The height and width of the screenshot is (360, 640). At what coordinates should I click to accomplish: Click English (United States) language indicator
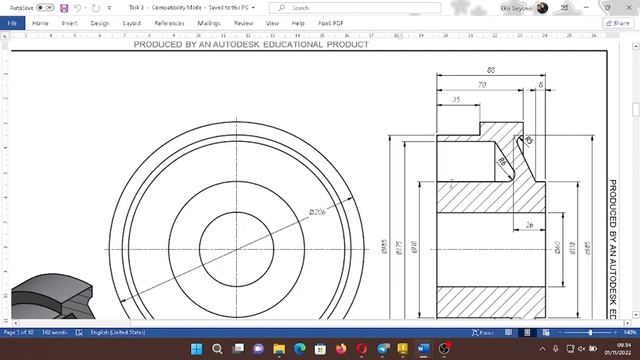(118, 333)
